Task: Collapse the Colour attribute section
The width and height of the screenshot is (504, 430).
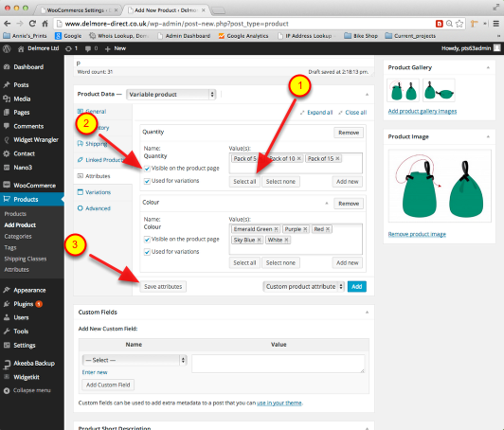Action: click(x=327, y=203)
